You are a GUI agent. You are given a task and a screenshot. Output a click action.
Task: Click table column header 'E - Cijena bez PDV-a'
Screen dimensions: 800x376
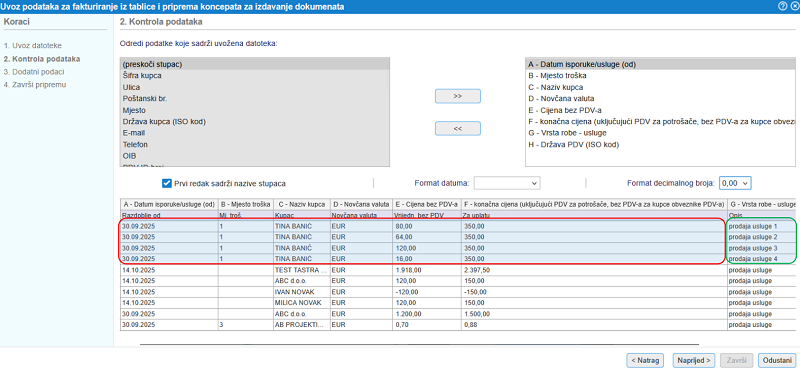[427, 205]
